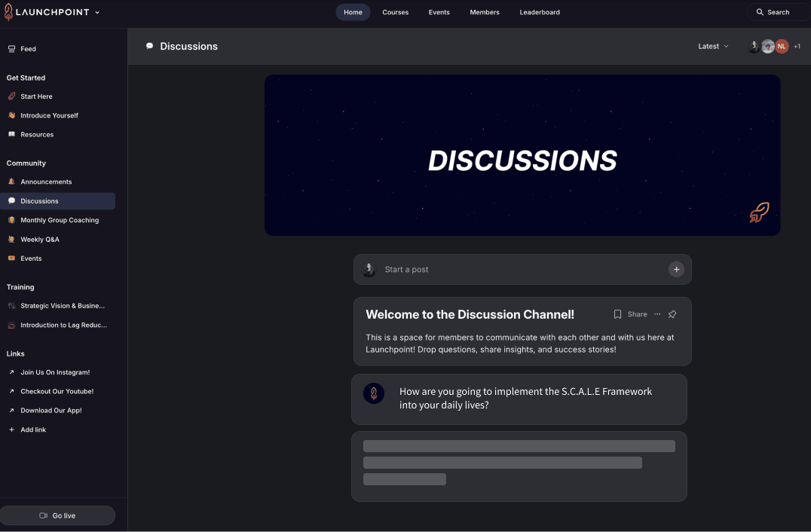Open Join Us On Instagram link
Viewport: 811px width, 532px height.
tap(55, 372)
